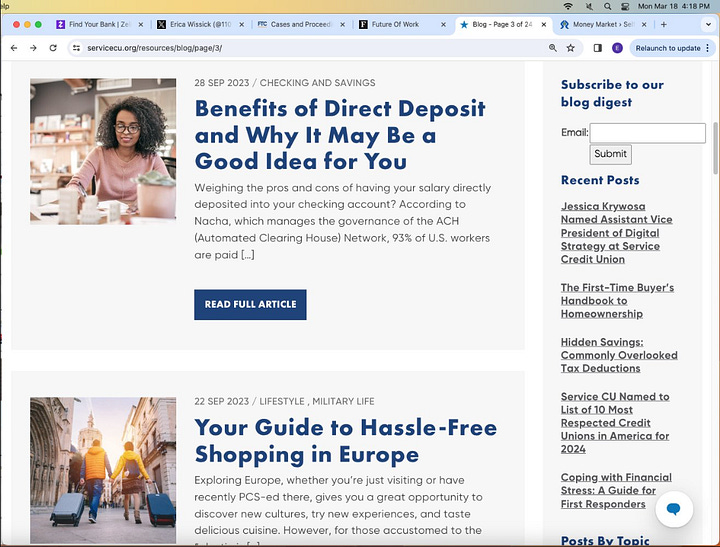Click the travelers with suitcases thumbnail
This screenshot has width=720, height=547.
[103, 470]
